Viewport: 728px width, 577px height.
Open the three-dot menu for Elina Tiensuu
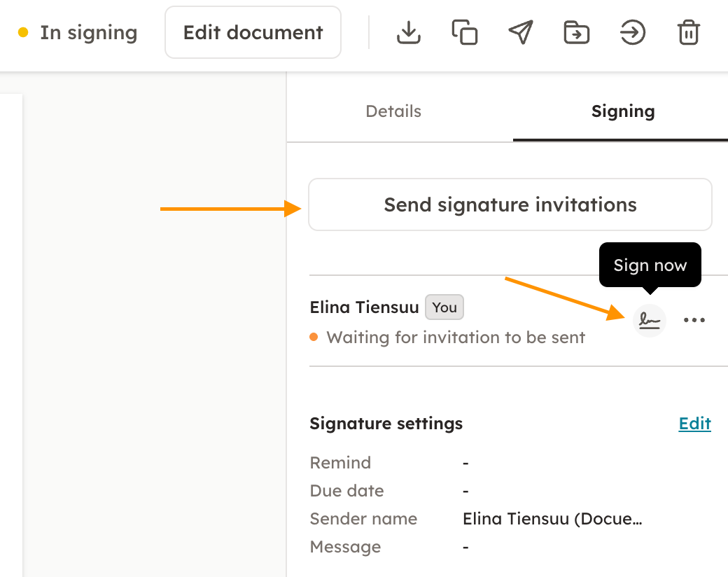[694, 321]
